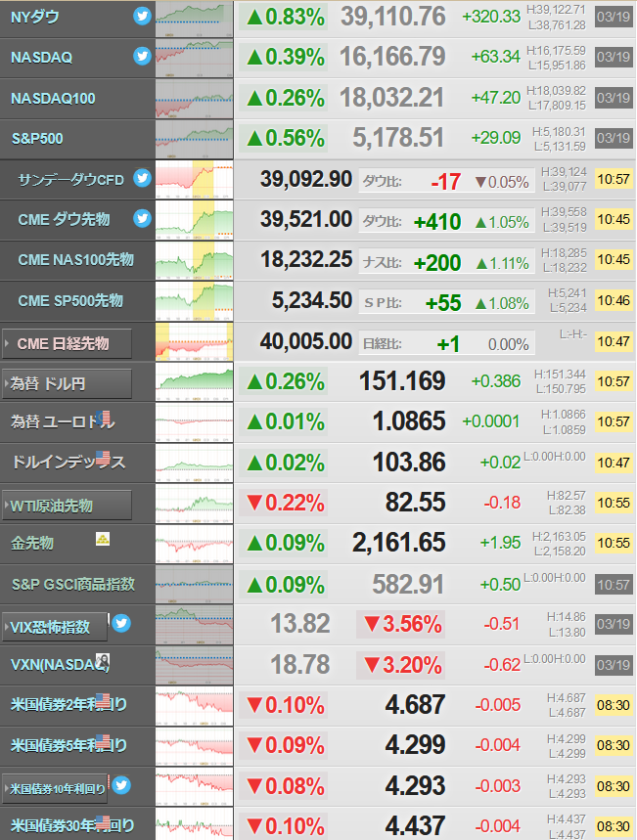
Task: Click the Twitter icon next to VIX恐怖指数
Action: pyautogui.click(x=121, y=623)
